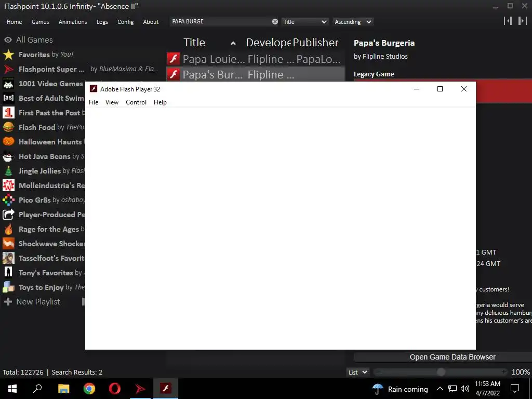532x399 pixels.
Task: Click the PAPA BURGE search field
Action: [x=220, y=22]
